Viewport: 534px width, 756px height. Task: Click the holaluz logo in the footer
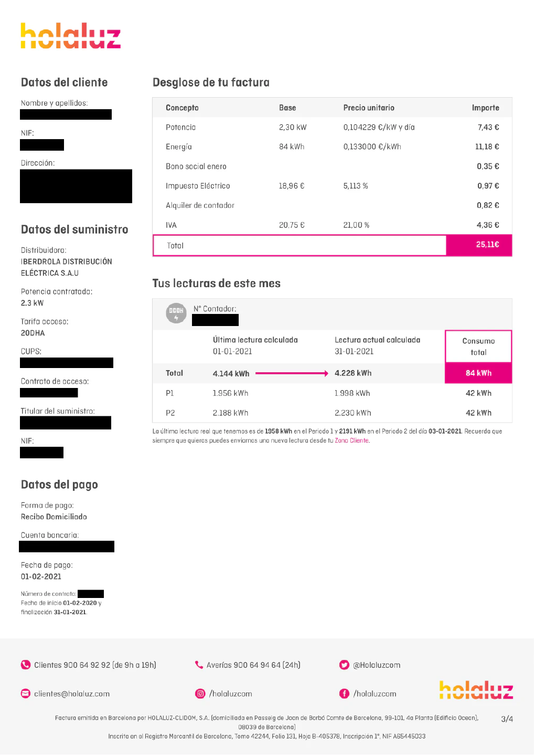click(476, 690)
